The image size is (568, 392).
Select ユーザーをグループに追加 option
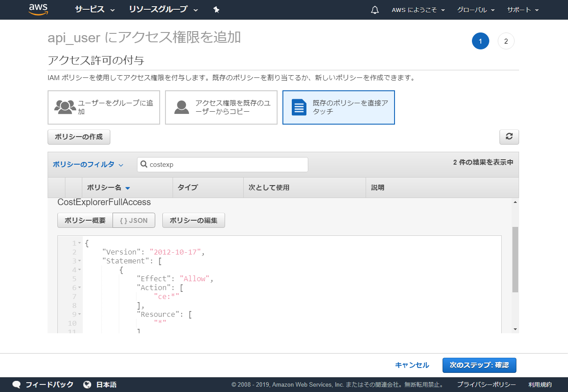point(104,107)
